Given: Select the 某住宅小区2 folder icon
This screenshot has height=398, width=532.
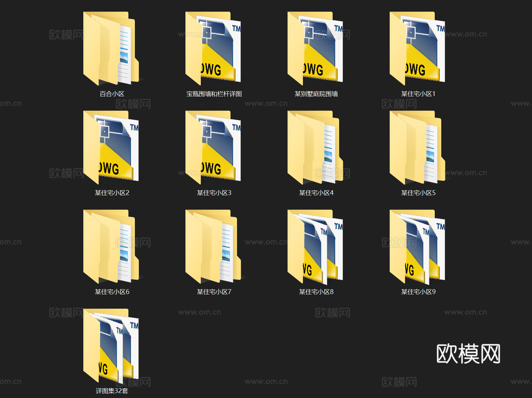Looking at the screenshot, I should pos(111,147).
